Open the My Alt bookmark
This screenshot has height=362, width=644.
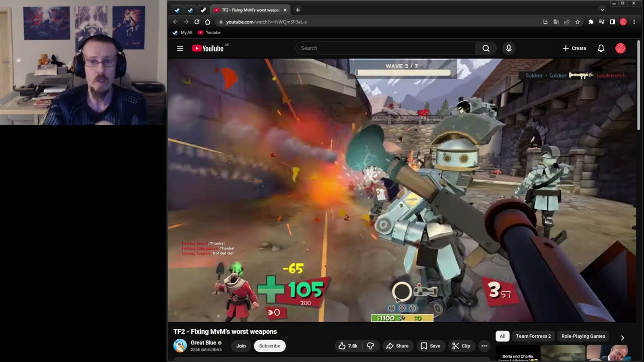point(182,33)
